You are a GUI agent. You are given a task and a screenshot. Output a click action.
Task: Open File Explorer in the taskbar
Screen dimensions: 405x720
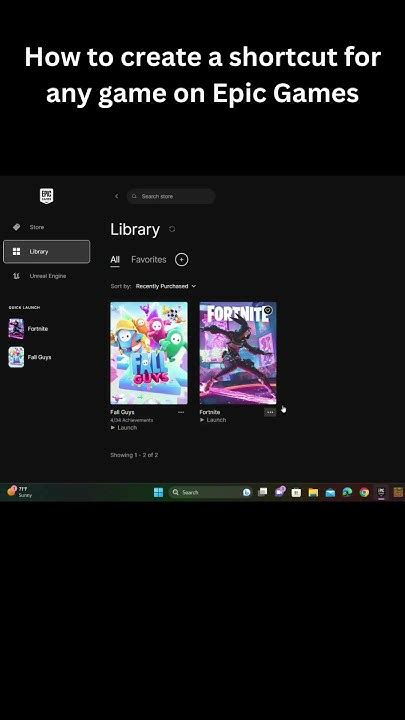point(313,492)
